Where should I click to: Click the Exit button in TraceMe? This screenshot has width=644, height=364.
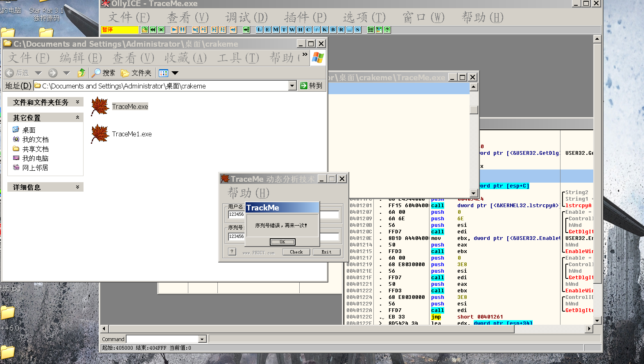coord(326,252)
